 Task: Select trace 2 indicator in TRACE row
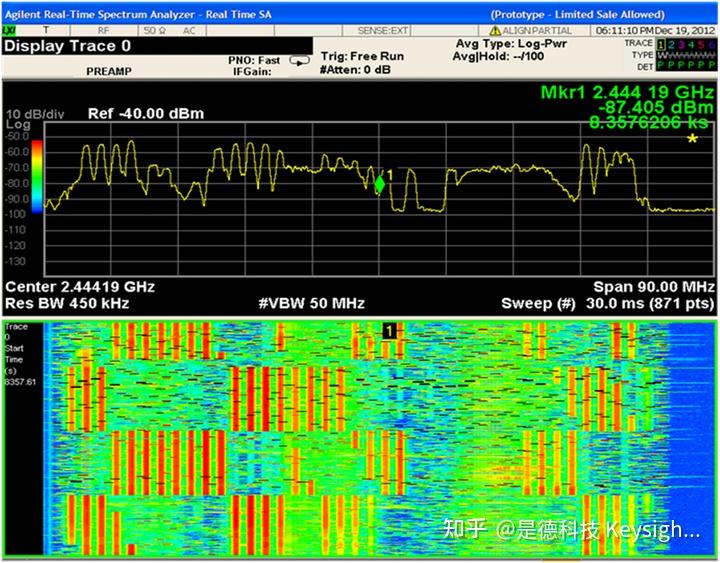[x=671, y=44]
